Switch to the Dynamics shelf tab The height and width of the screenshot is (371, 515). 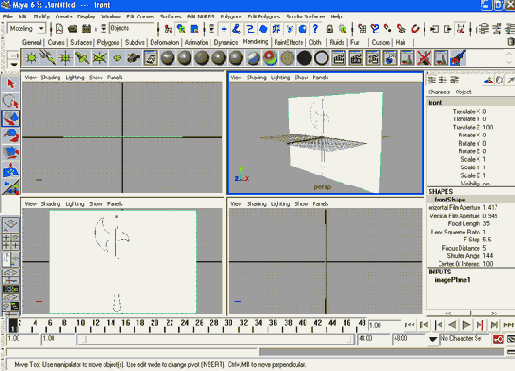226,43
